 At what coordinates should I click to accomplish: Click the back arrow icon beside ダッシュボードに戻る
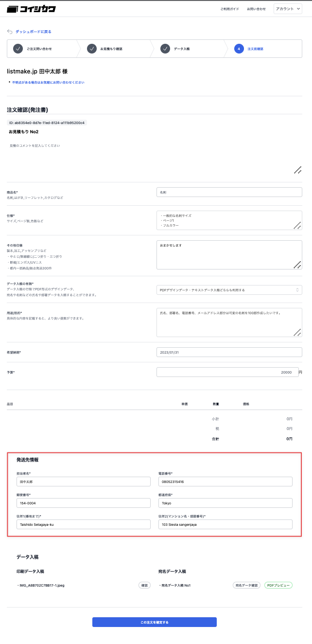click(x=10, y=32)
